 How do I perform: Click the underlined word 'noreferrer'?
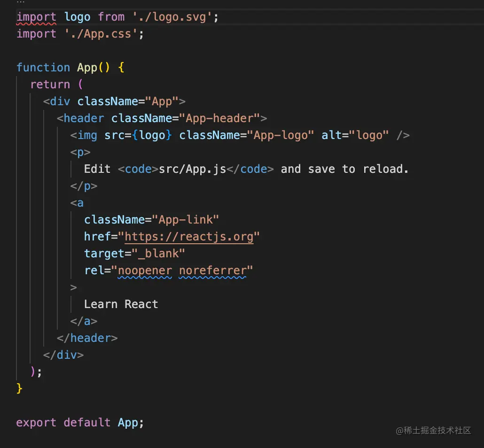click(212, 270)
